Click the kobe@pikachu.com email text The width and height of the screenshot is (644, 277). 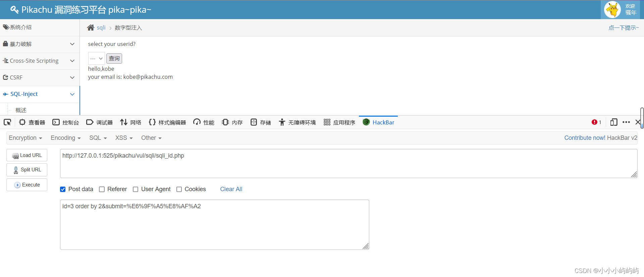point(148,77)
